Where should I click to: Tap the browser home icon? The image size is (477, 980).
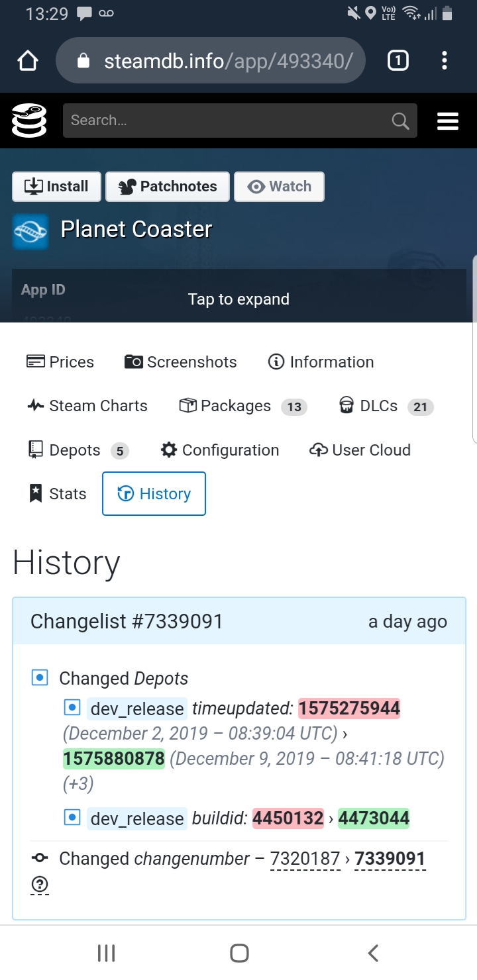tap(28, 61)
